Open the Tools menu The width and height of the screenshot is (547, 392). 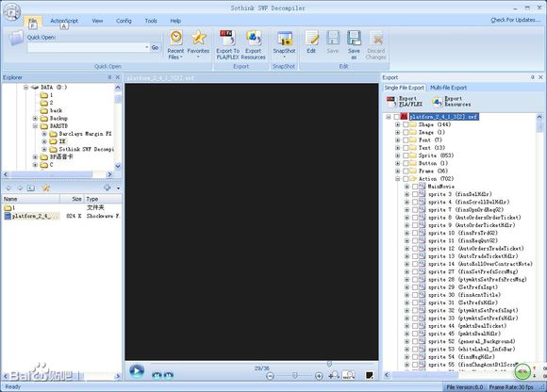(x=151, y=21)
